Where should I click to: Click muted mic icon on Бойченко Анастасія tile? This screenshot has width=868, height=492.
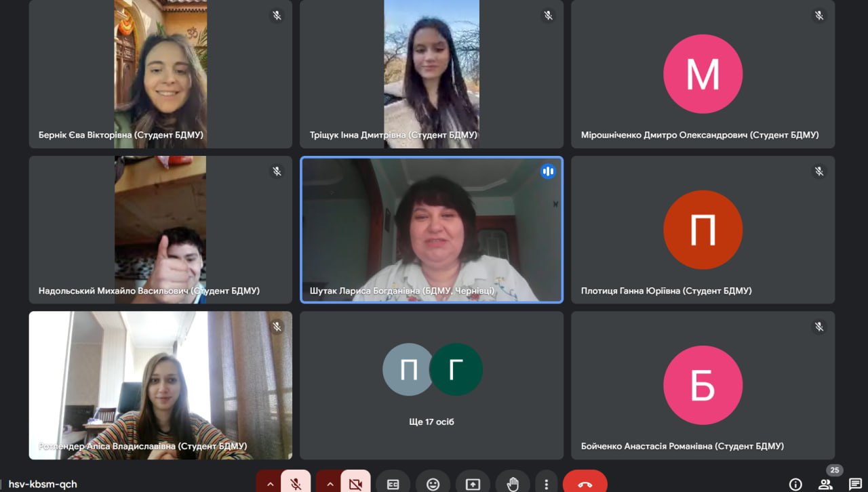[819, 327]
